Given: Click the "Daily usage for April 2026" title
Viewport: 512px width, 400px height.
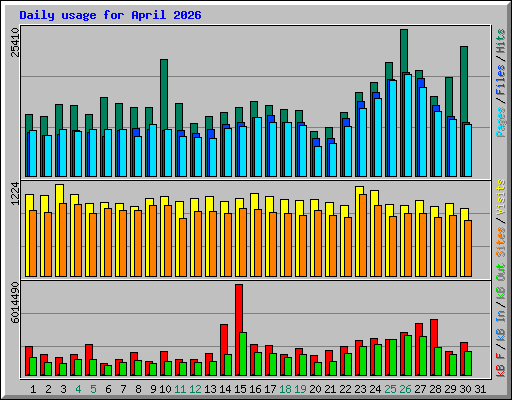Looking at the screenshot, I should (x=110, y=15).
